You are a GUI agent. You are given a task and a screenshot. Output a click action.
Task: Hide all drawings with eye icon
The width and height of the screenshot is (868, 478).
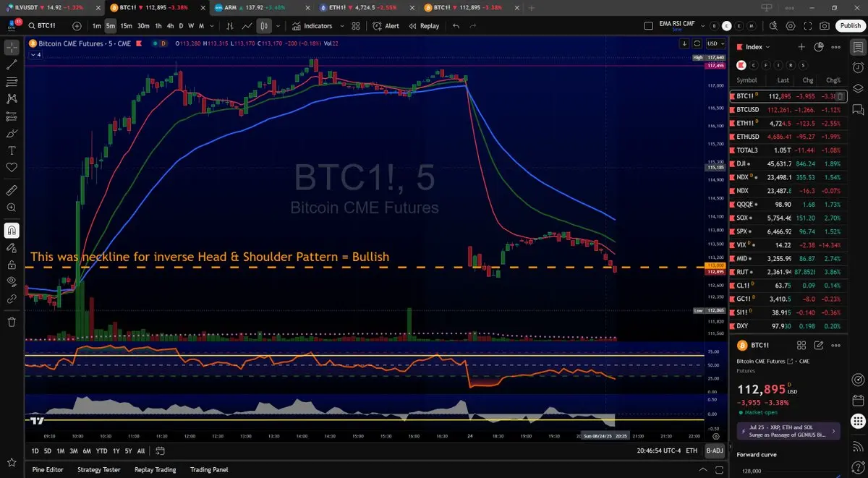[x=12, y=281]
